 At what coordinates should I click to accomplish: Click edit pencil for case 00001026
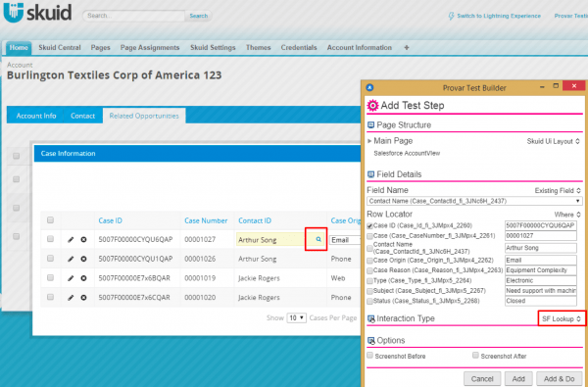71,259
